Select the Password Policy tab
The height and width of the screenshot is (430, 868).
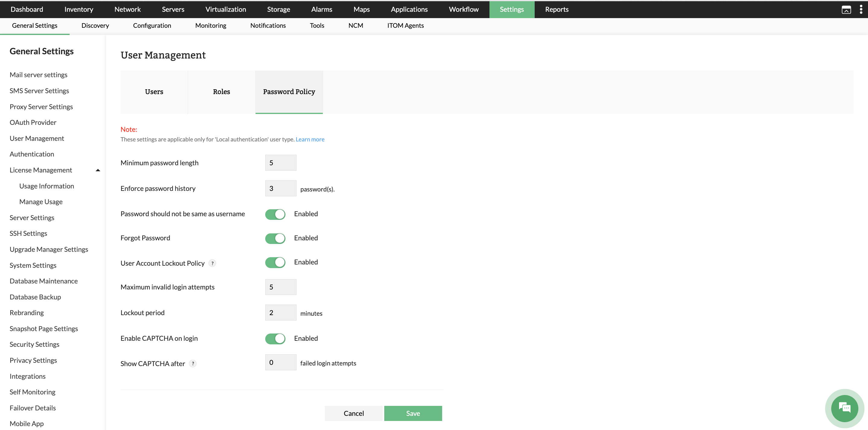coord(289,92)
